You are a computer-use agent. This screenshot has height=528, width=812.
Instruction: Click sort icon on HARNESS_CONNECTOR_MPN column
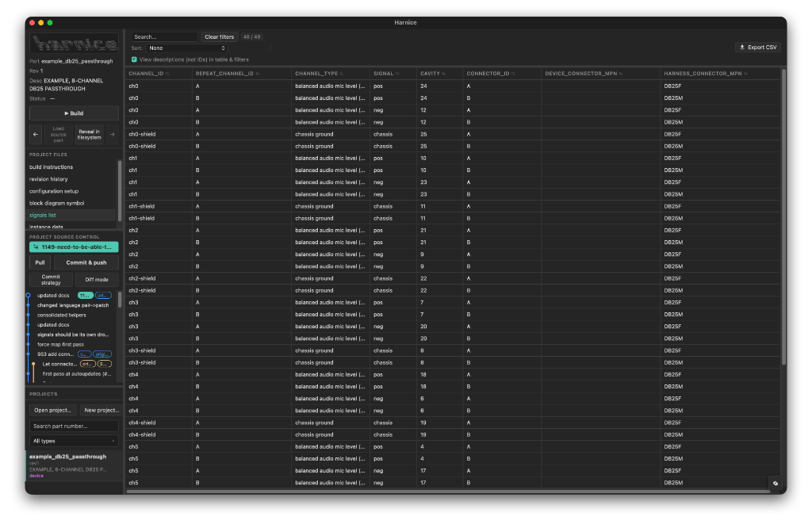745,74
